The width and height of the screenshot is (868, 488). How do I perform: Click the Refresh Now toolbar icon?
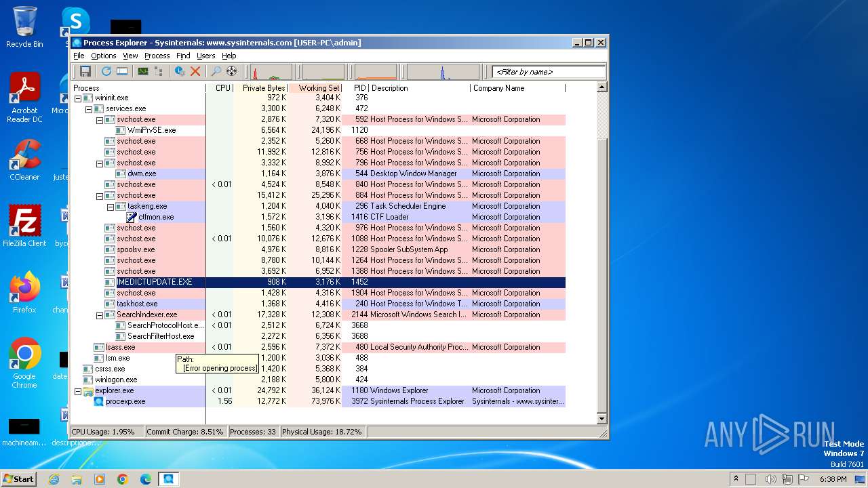[x=106, y=71]
